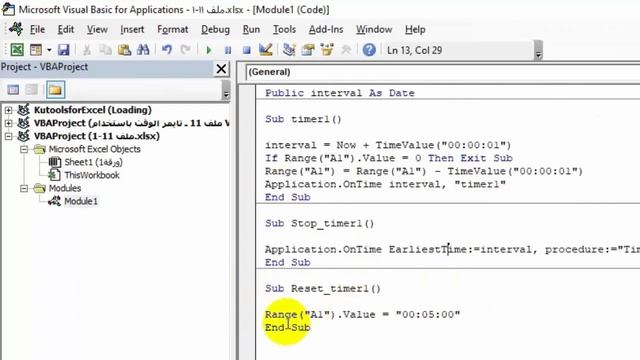Click the Copy icon in toolbar
Viewport: 640px width, 360px height.
pyautogui.click(x=105, y=50)
